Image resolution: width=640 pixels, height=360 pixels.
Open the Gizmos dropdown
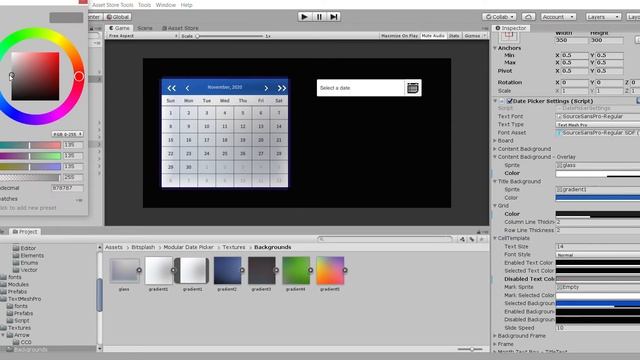click(x=475, y=36)
